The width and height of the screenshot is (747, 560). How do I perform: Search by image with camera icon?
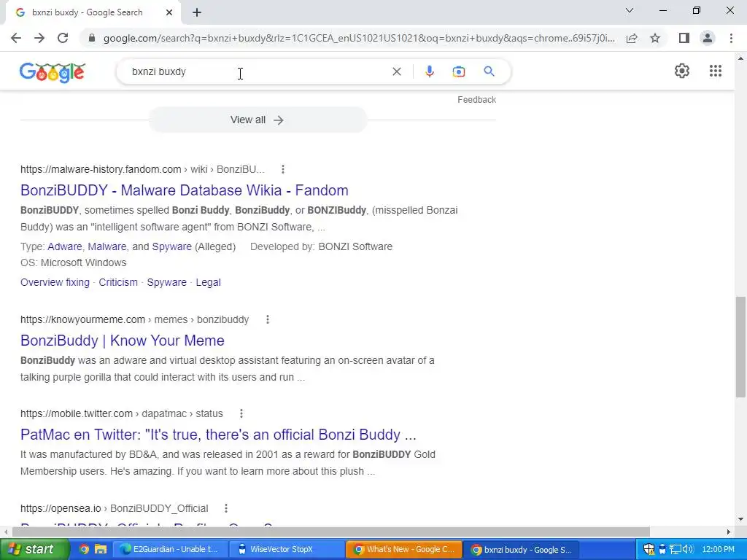[x=459, y=71]
